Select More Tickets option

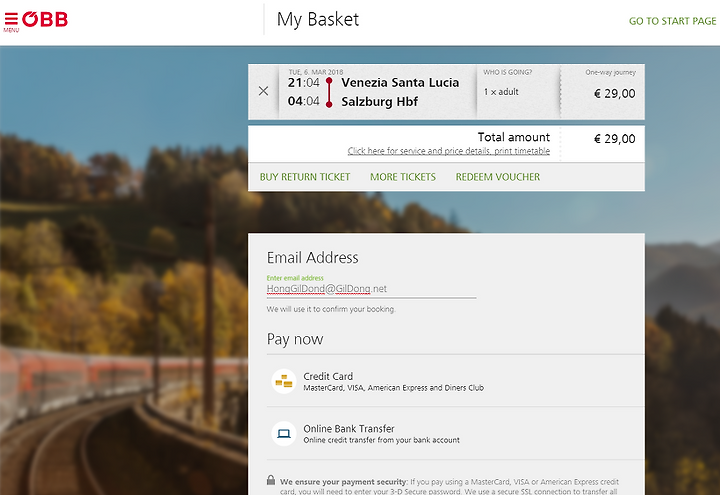[x=403, y=177]
